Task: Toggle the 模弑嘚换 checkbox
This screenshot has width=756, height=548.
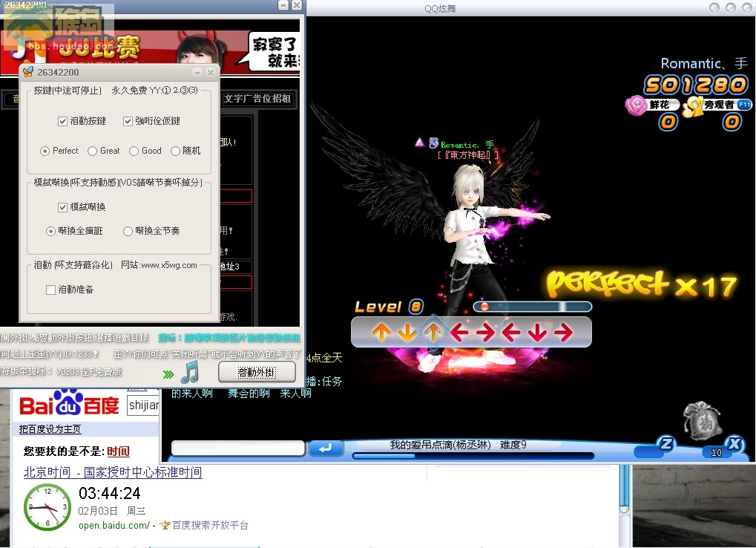Action: [x=62, y=207]
